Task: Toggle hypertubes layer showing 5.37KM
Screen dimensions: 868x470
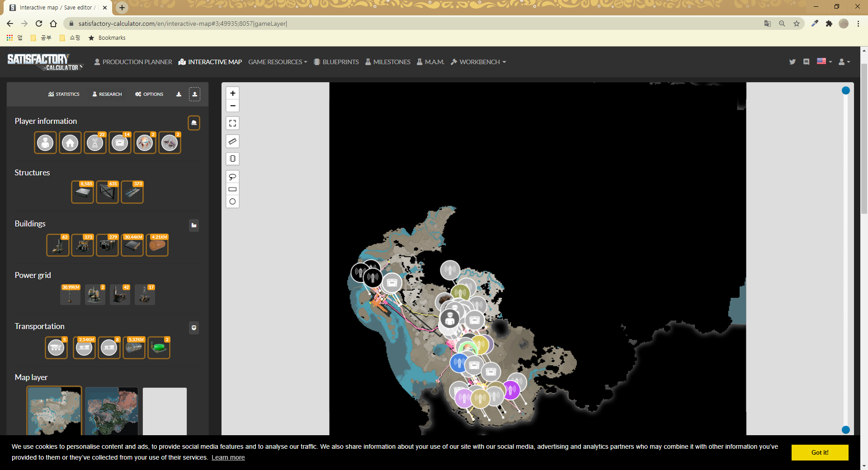Action: point(134,348)
